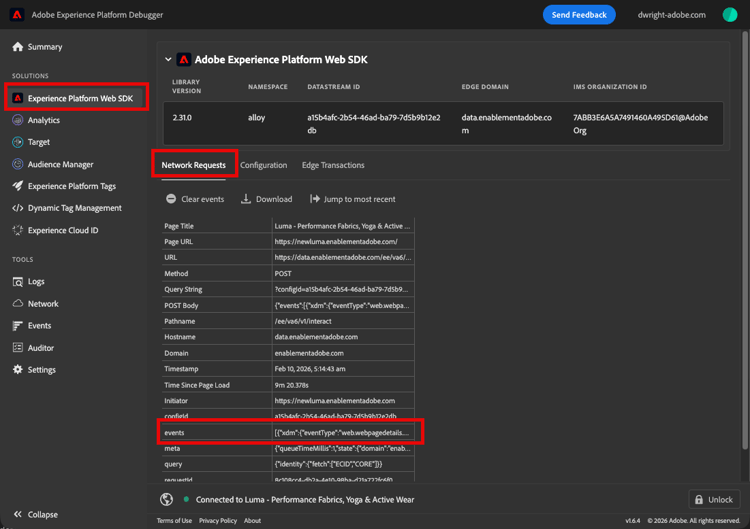Click the lock icon on the Unlock button
The height and width of the screenshot is (529, 750).
699,499
